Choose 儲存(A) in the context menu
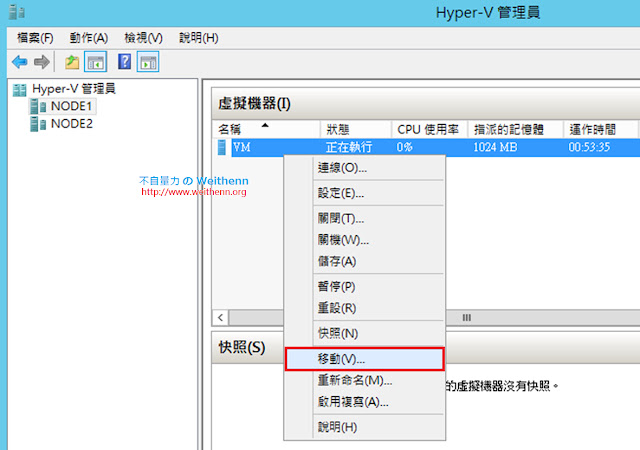 click(364, 261)
